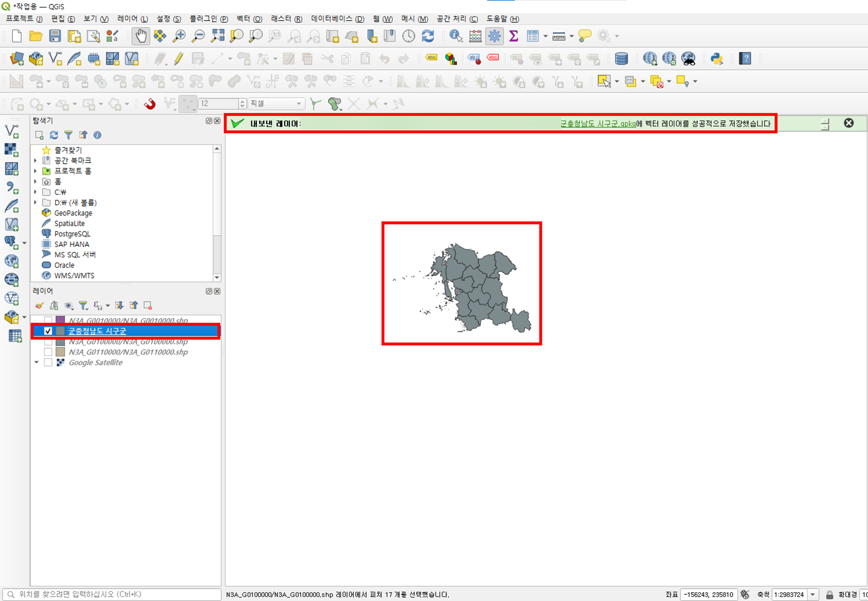Click the Zoom In magnifier tool
Viewport: 868px width, 601px height.
point(179,36)
